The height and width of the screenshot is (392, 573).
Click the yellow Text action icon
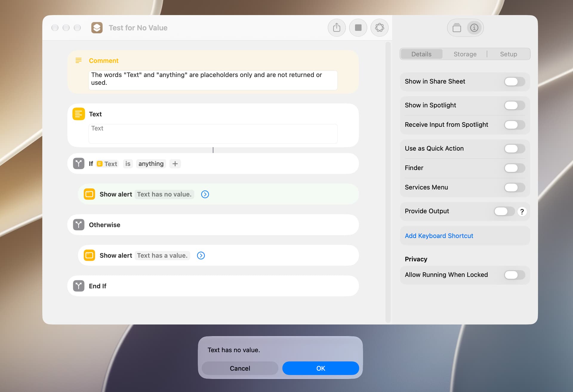[x=79, y=114]
